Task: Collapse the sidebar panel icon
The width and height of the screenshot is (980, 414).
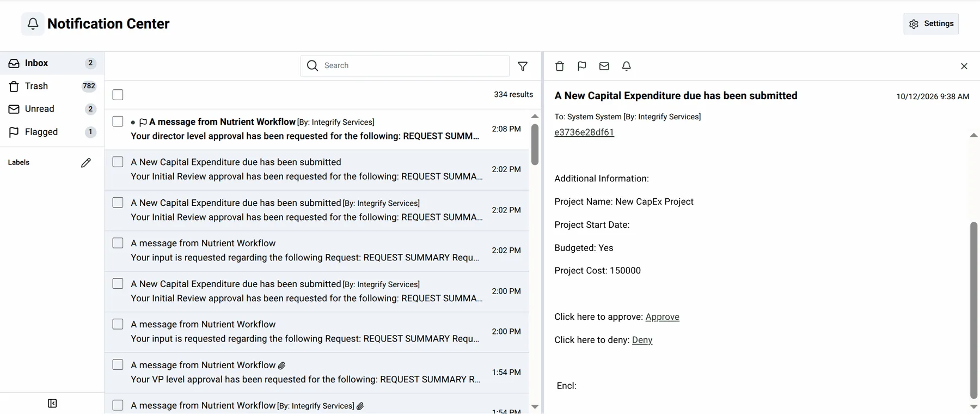Action: tap(52, 403)
